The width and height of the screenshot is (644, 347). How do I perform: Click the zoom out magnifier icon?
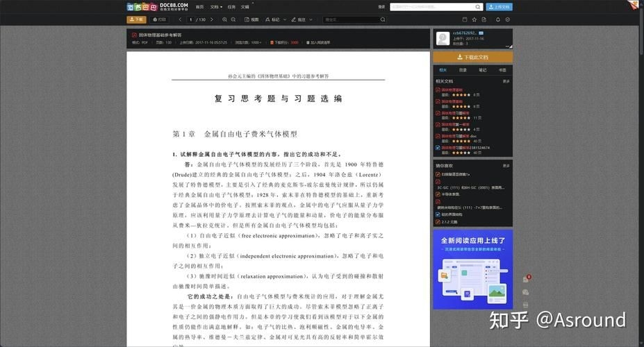click(x=233, y=19)
